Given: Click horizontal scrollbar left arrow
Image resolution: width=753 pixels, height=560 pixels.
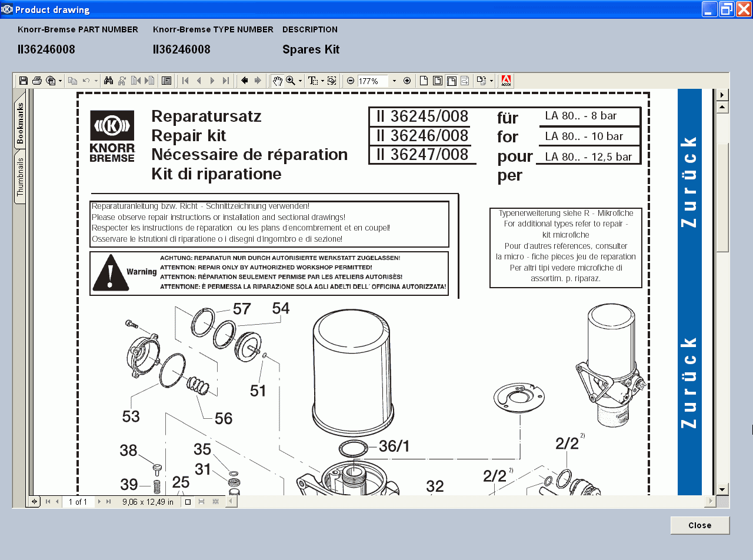Looking at the screenshot, I should [x=231, y=502].
